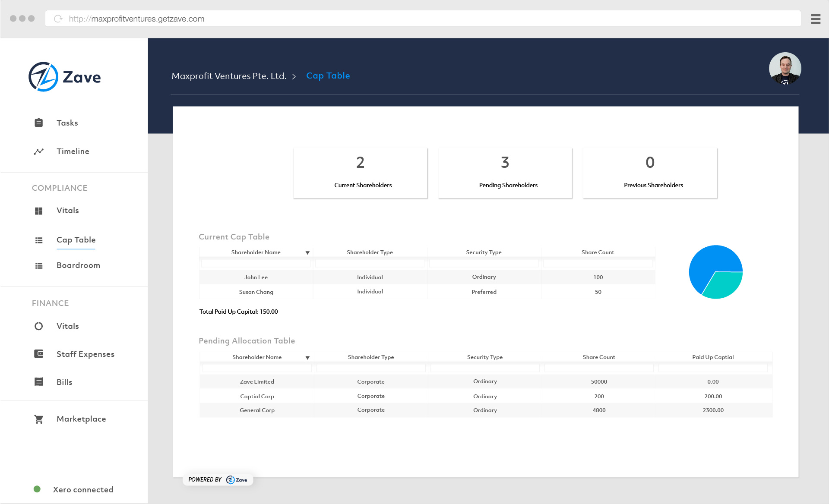The height and width of the screenshot is (504, 829).
Task: Click the browser reload icon
Action: 58,19
